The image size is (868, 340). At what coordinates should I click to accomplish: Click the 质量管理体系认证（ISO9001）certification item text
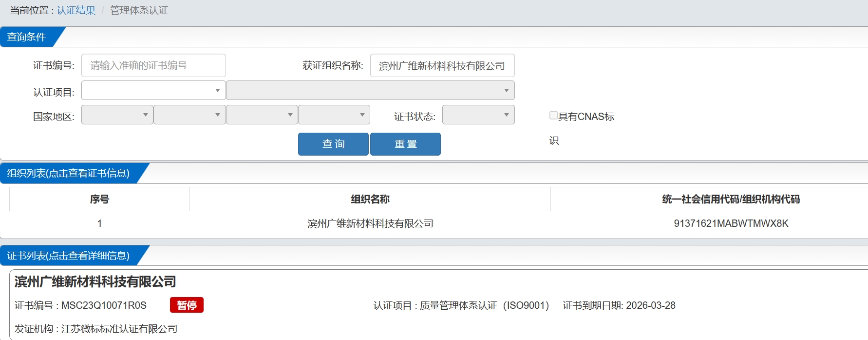[x=485, y=305]
